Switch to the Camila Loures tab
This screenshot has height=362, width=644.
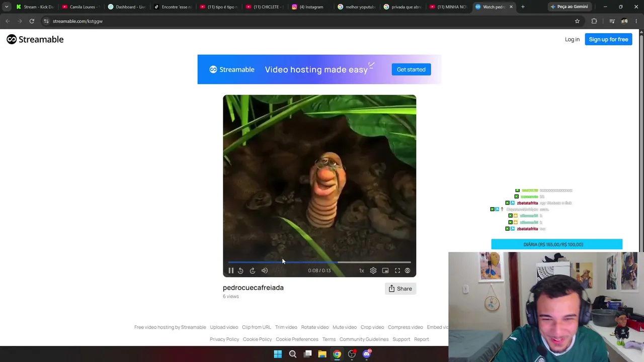[81, 7]
